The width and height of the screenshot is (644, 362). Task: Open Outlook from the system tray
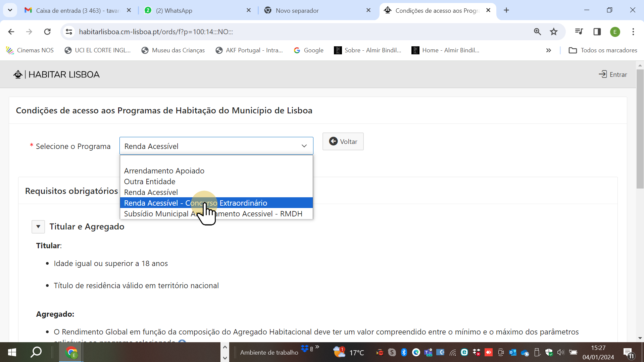512,352
